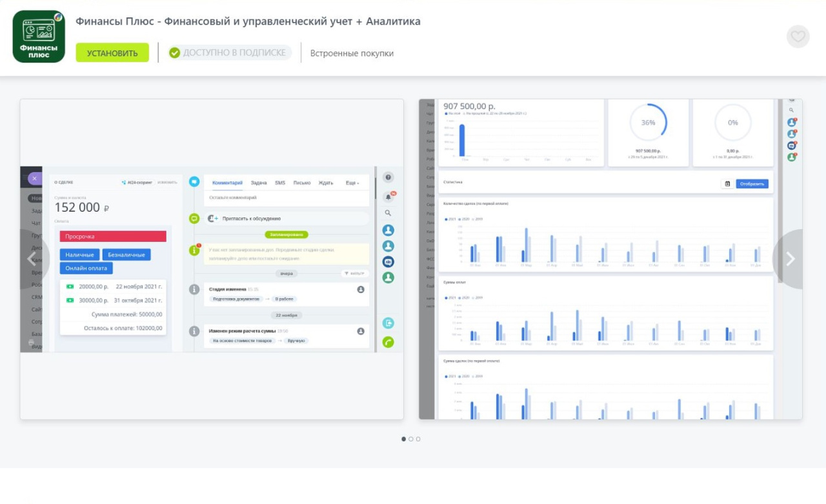Screen dimensions: 826x504
Task: Switch to the Задача tab
Action: pos(258,183)
